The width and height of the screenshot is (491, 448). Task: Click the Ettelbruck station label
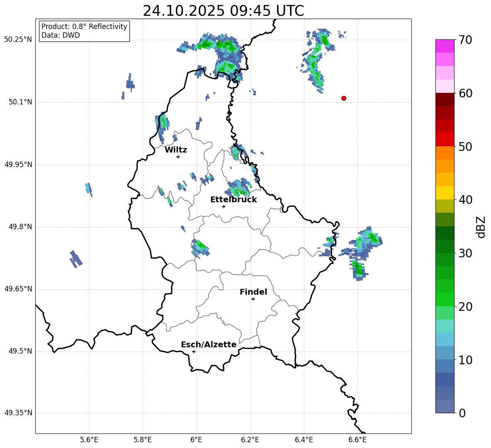coord(233,200)
